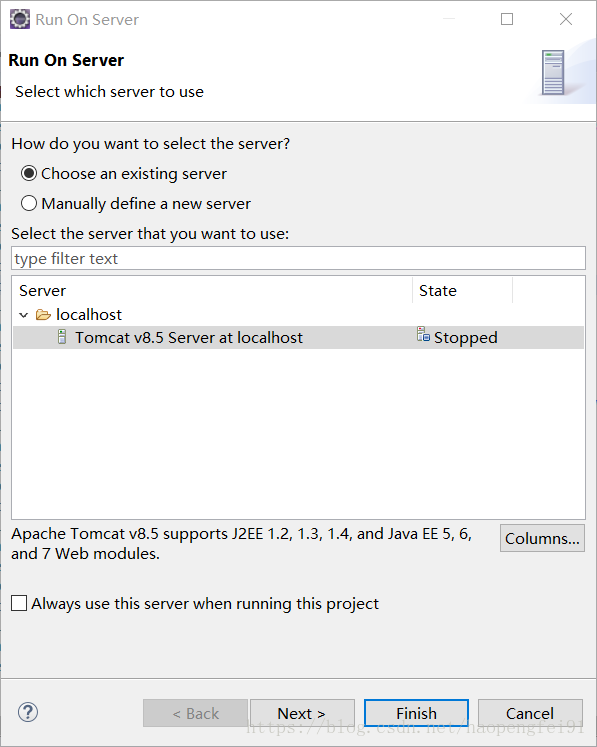Click the Stopped state status icon

pos(423,334)
